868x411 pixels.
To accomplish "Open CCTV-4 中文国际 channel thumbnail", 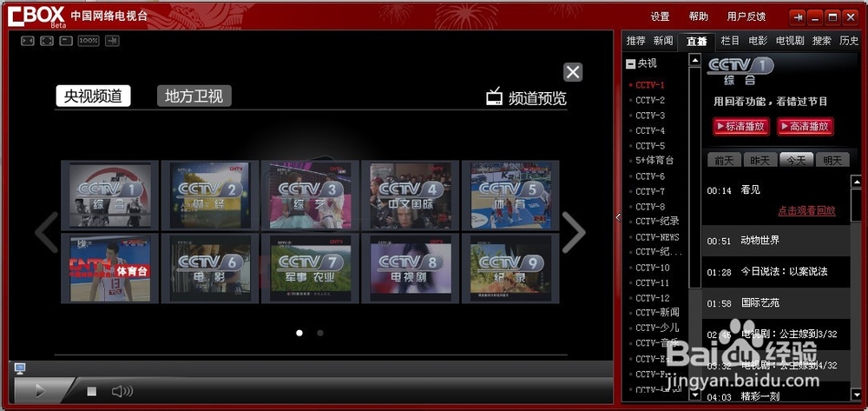I will 411,195.
